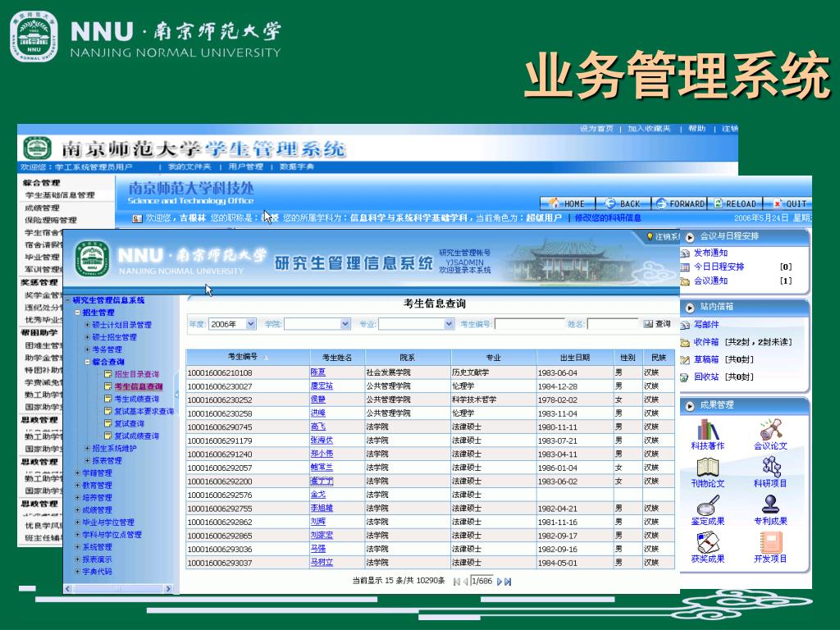Open the 回收站 mail trash
Viewport: 840px width, 630px height.
pos(706,377)
